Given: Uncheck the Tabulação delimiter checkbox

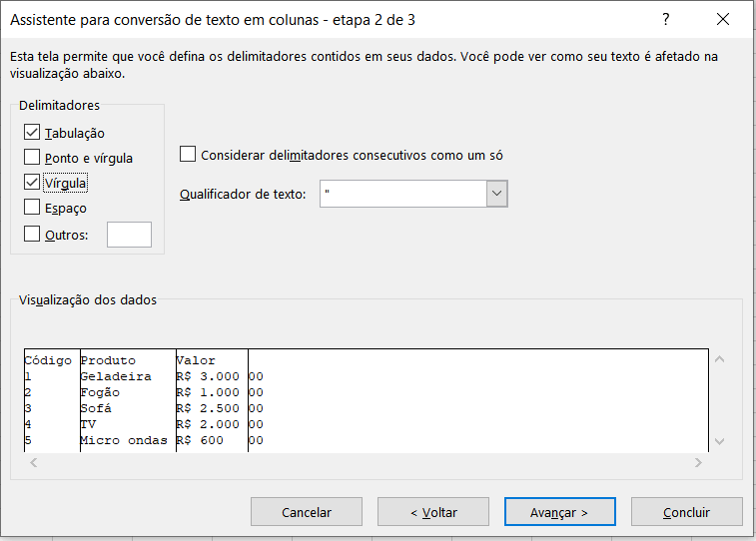Looking at the screenshot, I should (x=32, y=133).
